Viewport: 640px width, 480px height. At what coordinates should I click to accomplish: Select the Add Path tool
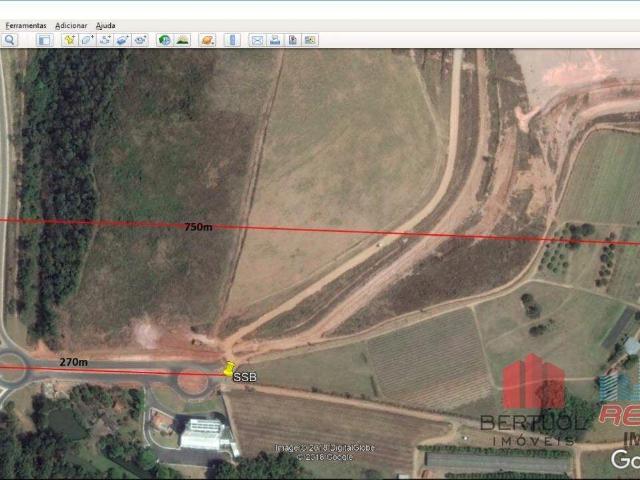(105, 40)
